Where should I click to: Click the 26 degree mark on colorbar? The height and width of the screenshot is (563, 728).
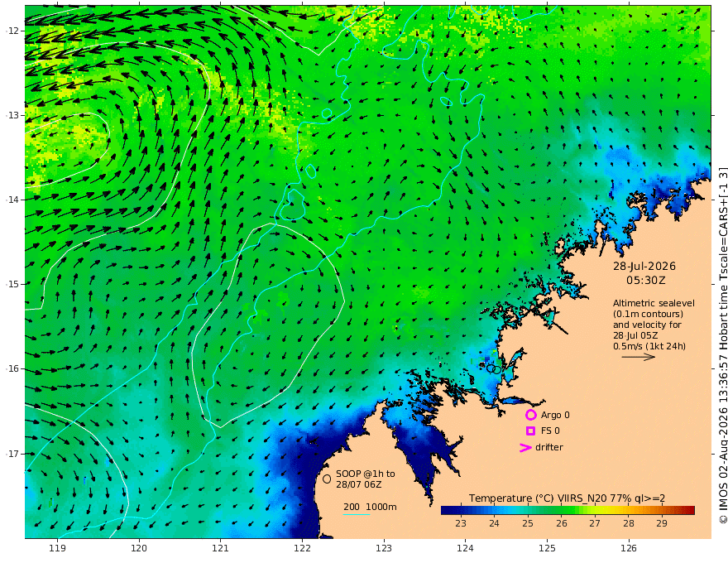pyautogui.click(x=562, y=523)
